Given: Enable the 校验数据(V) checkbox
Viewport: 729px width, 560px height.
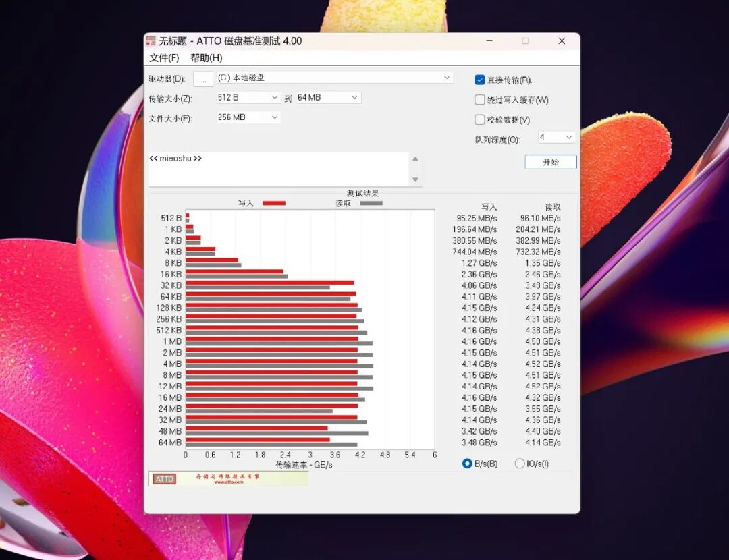Looking at the screenshot, I should tap(480, 120).
